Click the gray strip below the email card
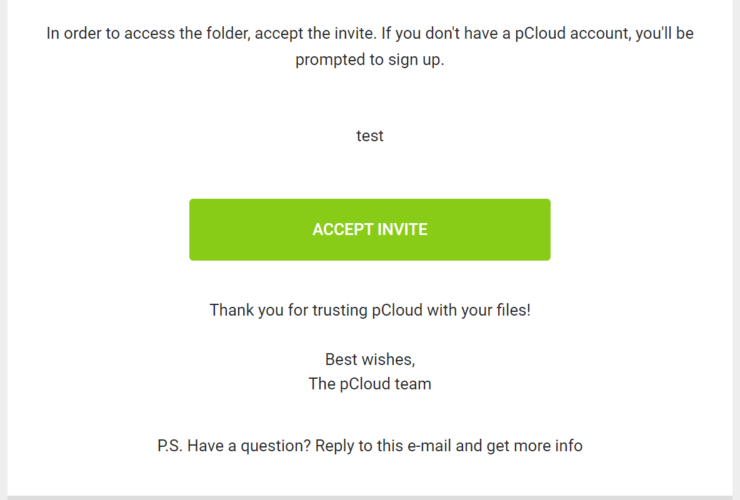 (x=370, y=498)
